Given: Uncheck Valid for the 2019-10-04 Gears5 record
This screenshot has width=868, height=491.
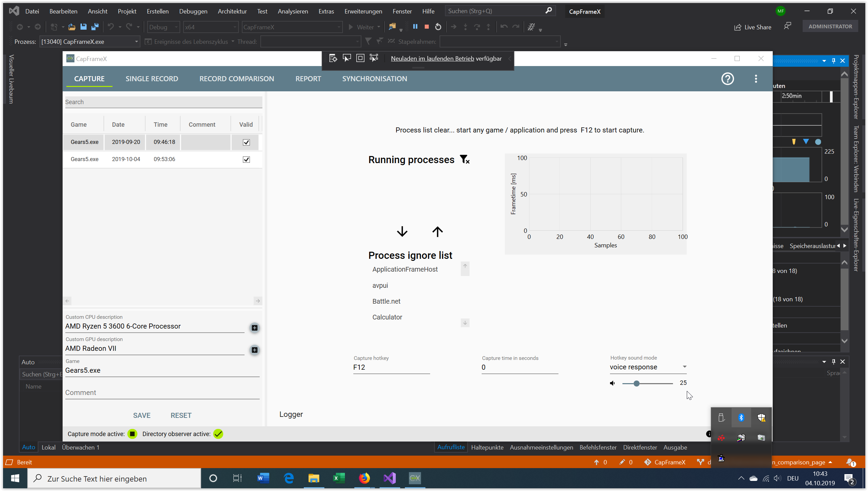Looking at the screenshot, I should click(246, 159).
